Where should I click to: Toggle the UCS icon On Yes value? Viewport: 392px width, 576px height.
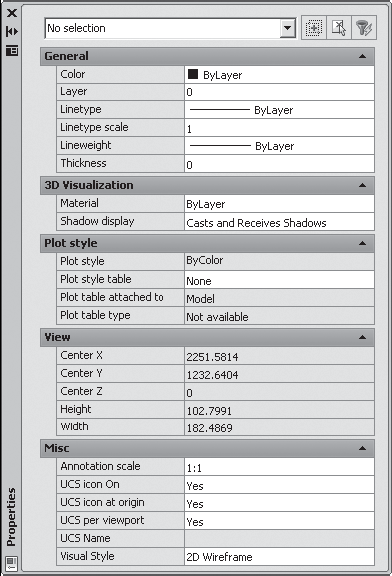click(x=279, y=485)
